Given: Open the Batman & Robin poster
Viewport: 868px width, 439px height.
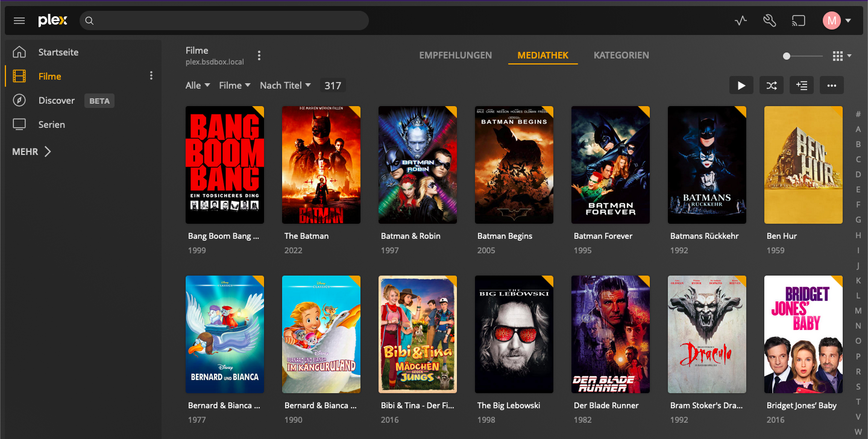Looking at the screenshot, I should point(418,165).
